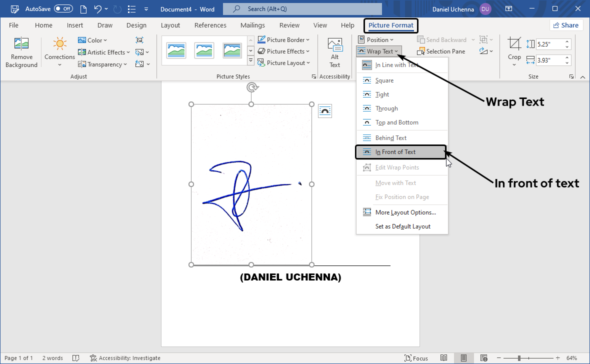590x364 pixels.
Task: Open the Selection Pane
Action: pyautogui.click(x=441, y=51)
